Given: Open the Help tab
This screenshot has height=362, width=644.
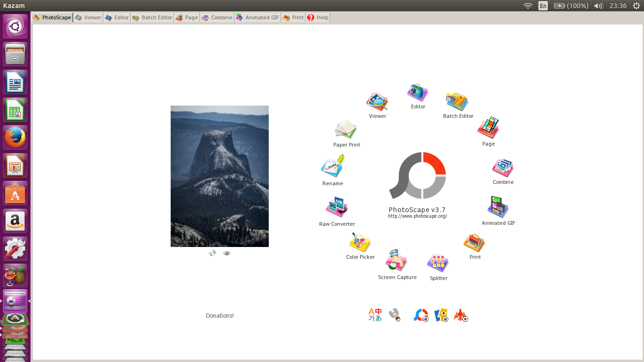Looking at the screenshot, I should point(317,17).
